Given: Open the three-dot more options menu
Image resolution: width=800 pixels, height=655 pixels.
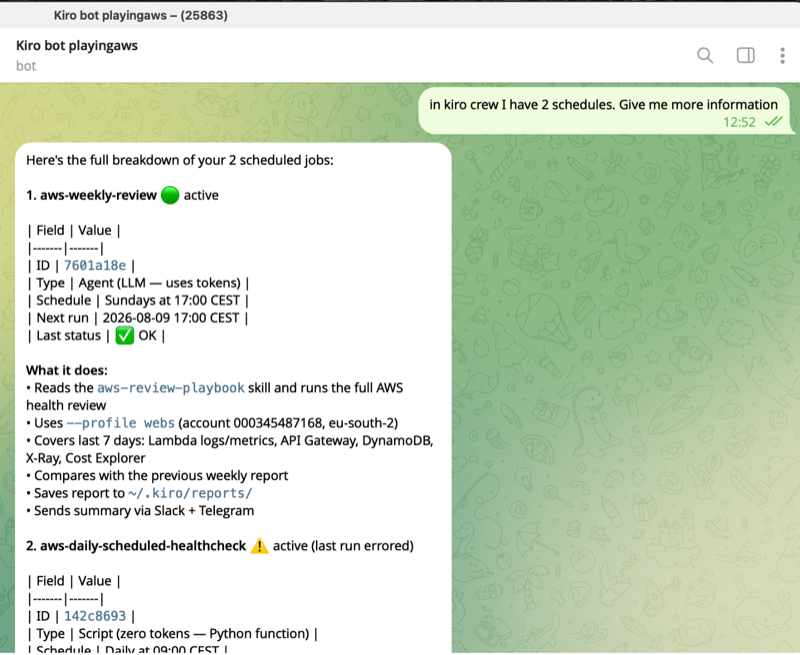Looking at the screenshot, I should point(782,55).
